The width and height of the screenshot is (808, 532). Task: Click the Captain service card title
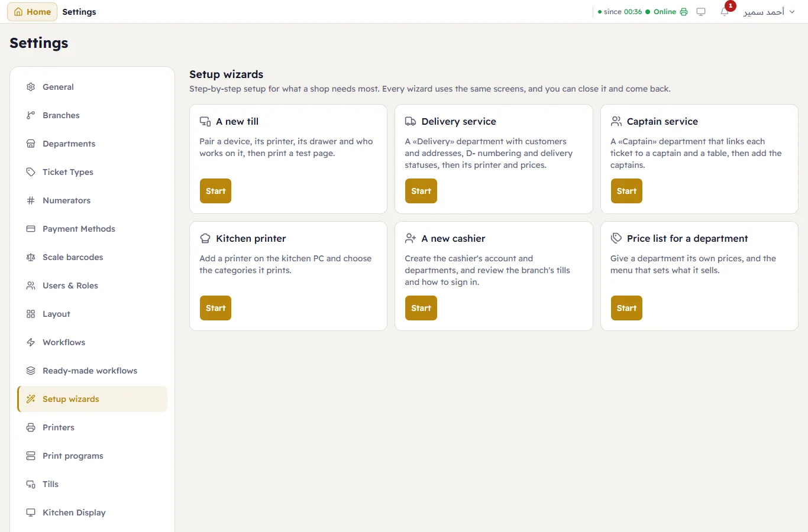tap(662, 121)
